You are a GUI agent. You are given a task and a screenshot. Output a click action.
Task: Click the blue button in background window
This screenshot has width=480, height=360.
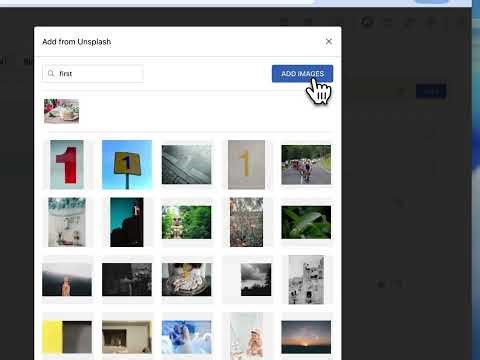(431, 91)
